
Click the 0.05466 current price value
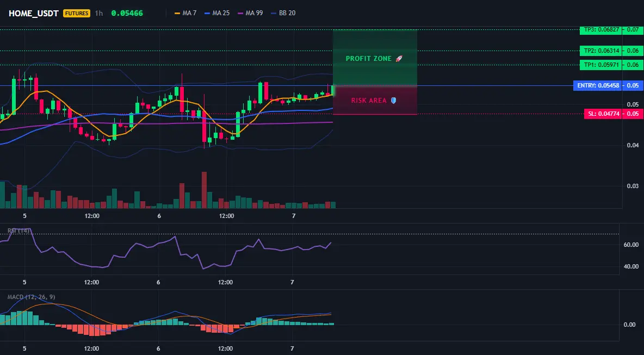127,13
